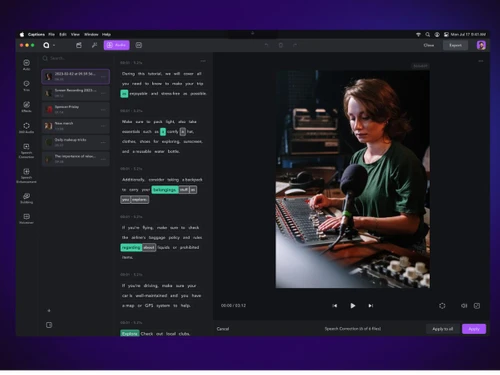
Task: Open more options for The importance of relax... project
Action: coord(103,159)
